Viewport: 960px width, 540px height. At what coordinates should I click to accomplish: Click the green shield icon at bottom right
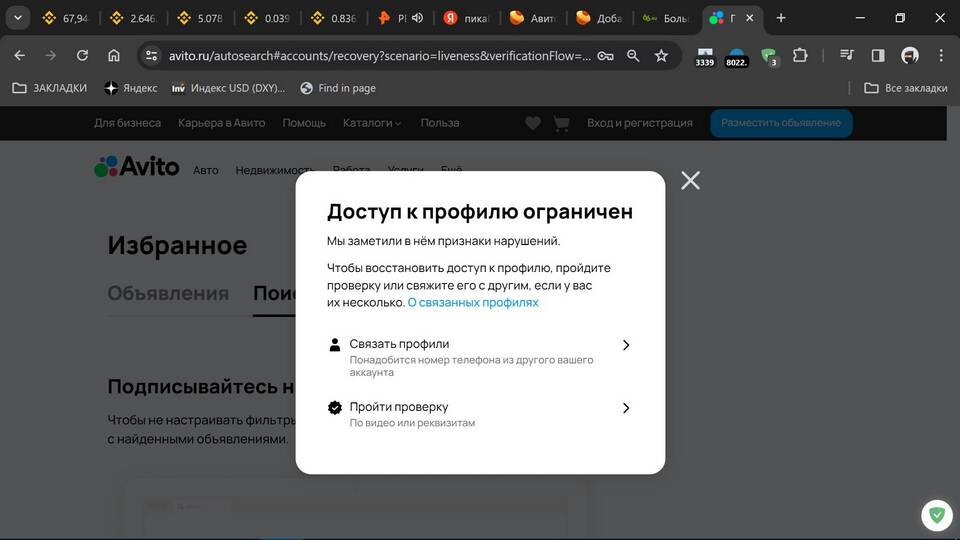[937, 515]
